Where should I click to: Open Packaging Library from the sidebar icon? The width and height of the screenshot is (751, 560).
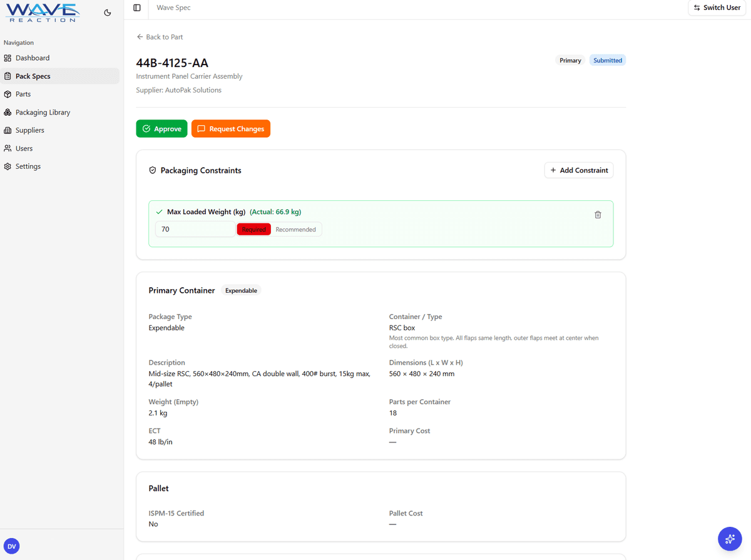click(8, 112)
